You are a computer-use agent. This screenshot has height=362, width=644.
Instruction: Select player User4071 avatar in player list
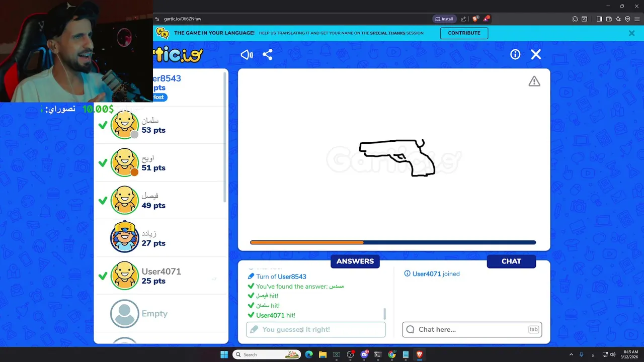(x=124, y=276)
